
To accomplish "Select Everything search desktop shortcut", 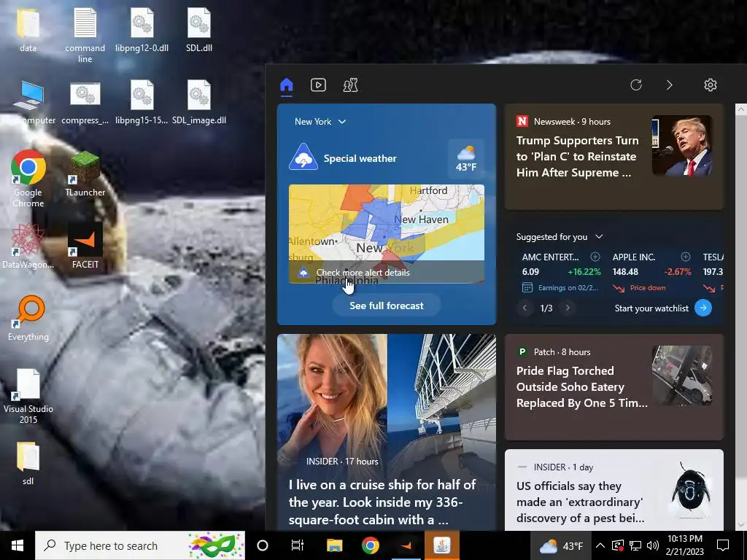I will pos(28,318).
